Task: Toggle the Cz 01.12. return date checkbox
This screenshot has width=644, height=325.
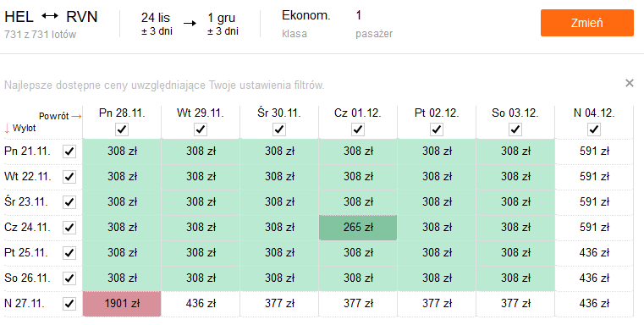Action: (x=358, y=129)
